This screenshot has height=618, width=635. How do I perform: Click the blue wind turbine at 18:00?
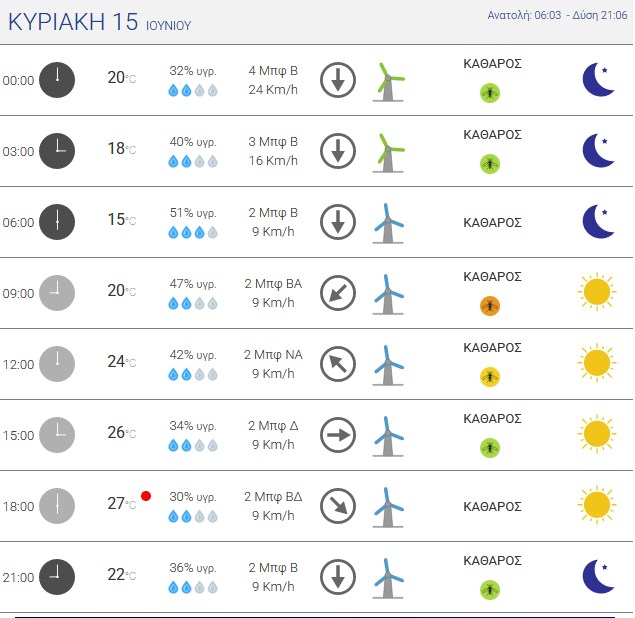tap(388, 507)
